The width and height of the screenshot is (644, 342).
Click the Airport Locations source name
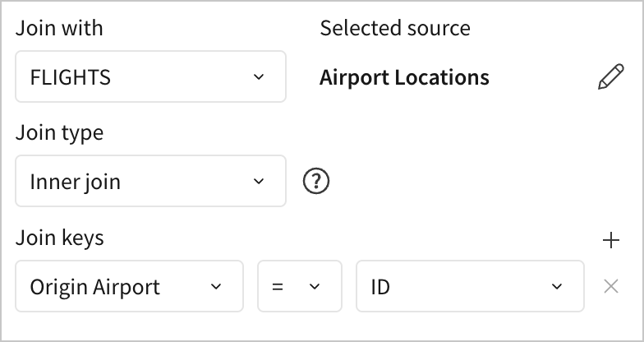pos(404,78)
